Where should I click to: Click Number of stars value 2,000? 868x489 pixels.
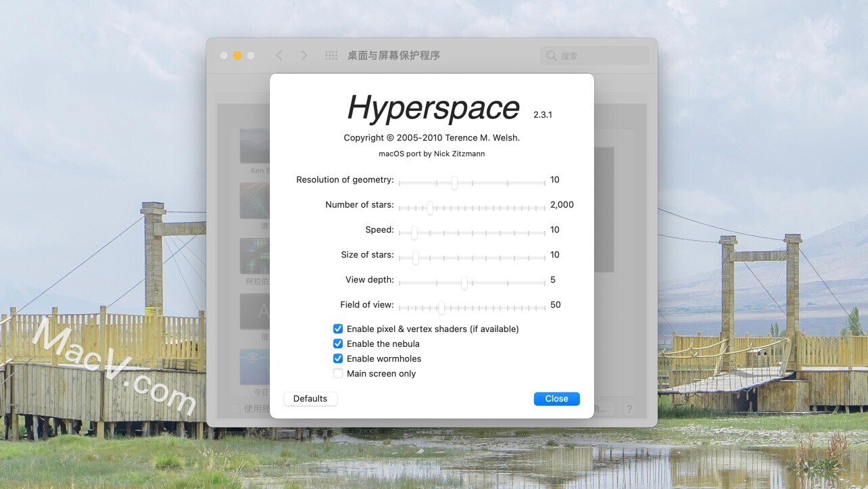(562, 205)
